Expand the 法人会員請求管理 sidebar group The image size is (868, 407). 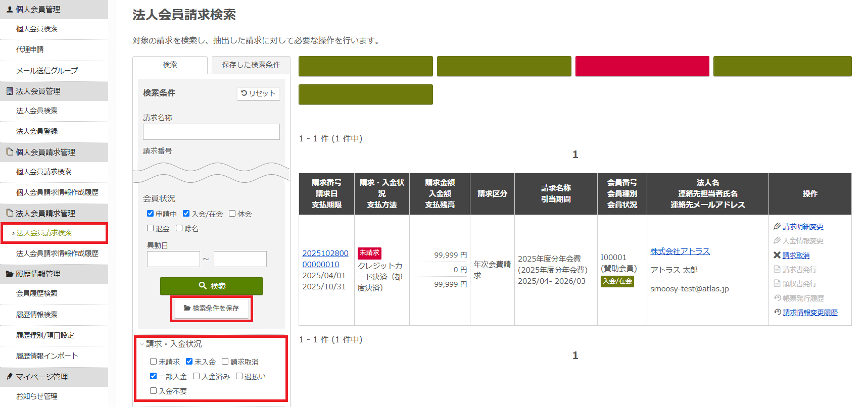click(45, 213)
